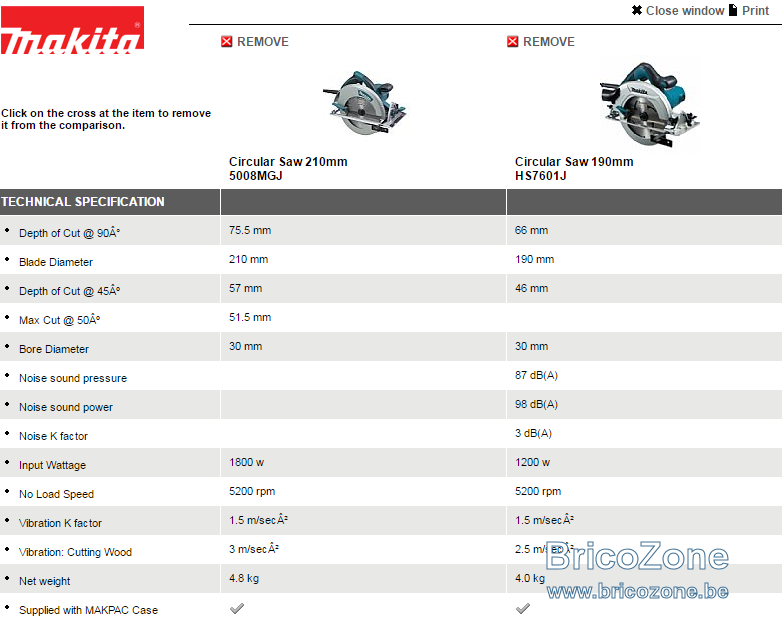Select the Blade Diameter label

(x=56, y=262)
